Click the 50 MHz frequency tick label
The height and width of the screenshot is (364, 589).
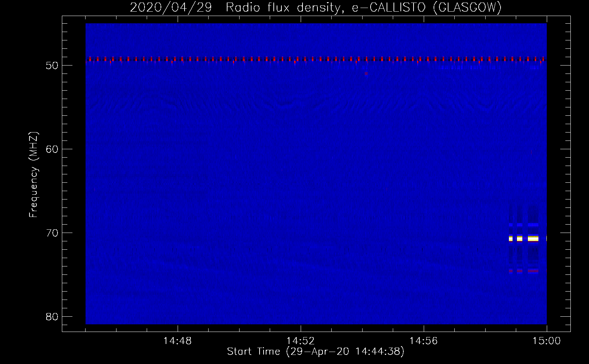pos(52,66)
